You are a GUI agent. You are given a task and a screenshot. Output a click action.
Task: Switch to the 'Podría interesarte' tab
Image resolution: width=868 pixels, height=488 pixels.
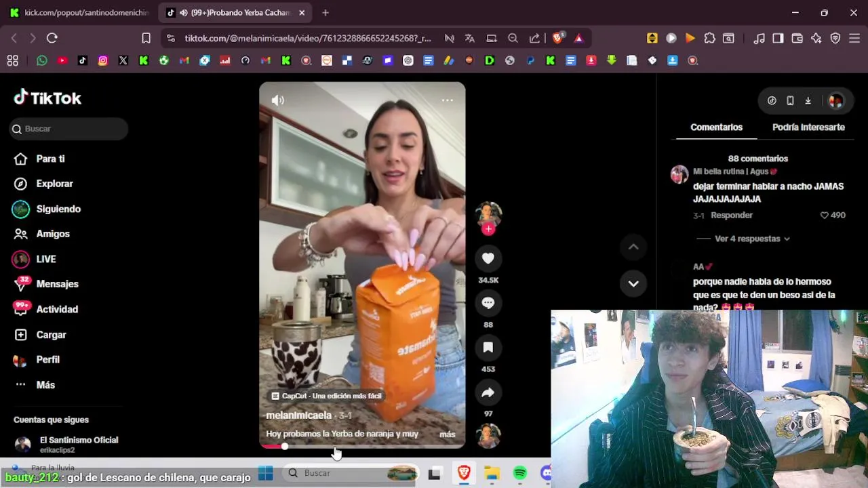click(808, 127)
